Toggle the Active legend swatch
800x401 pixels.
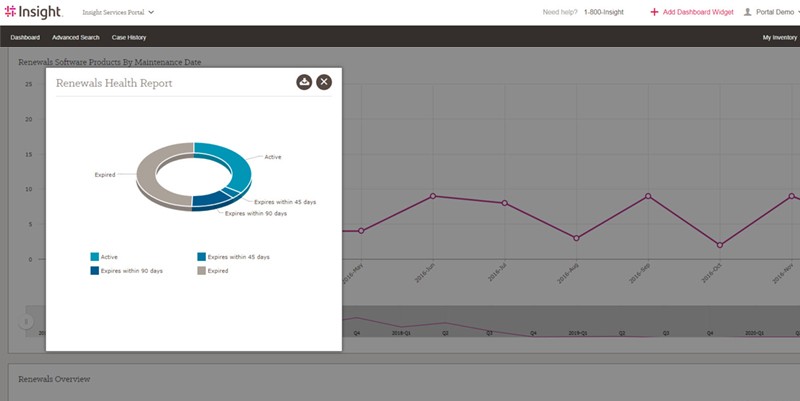[x=94, y=257]
